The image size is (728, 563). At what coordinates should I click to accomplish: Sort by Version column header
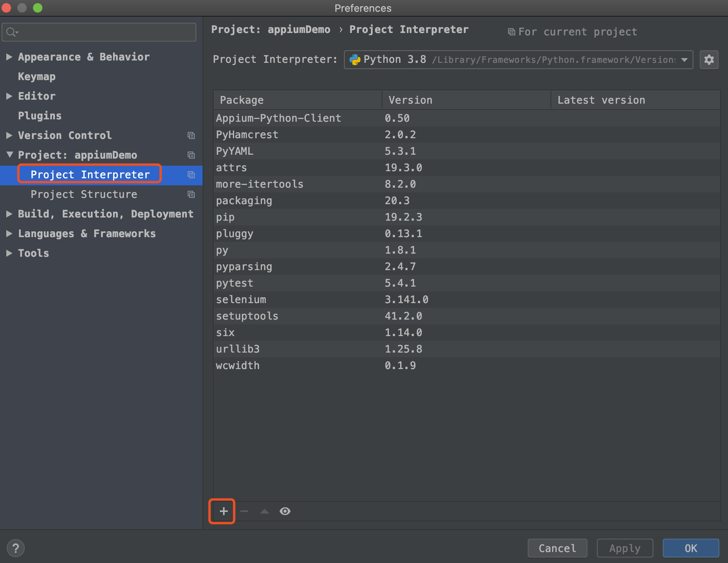coord(466,100)
